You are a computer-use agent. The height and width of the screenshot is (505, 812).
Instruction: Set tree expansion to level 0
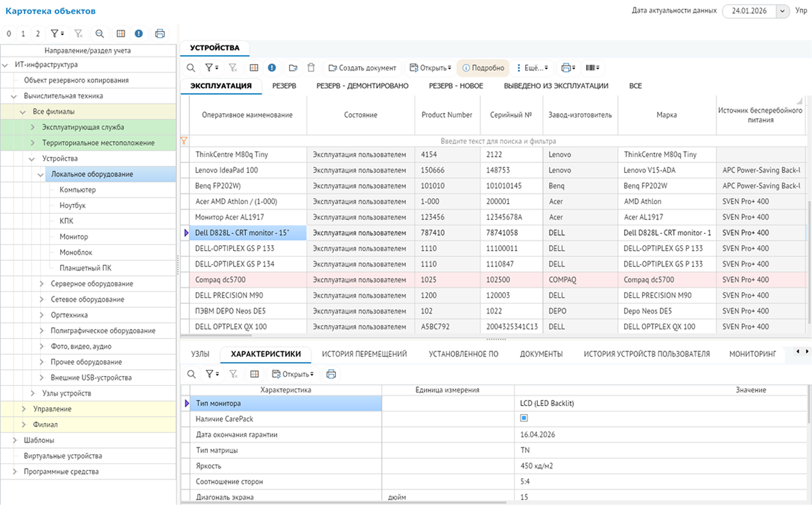[9, 34]
